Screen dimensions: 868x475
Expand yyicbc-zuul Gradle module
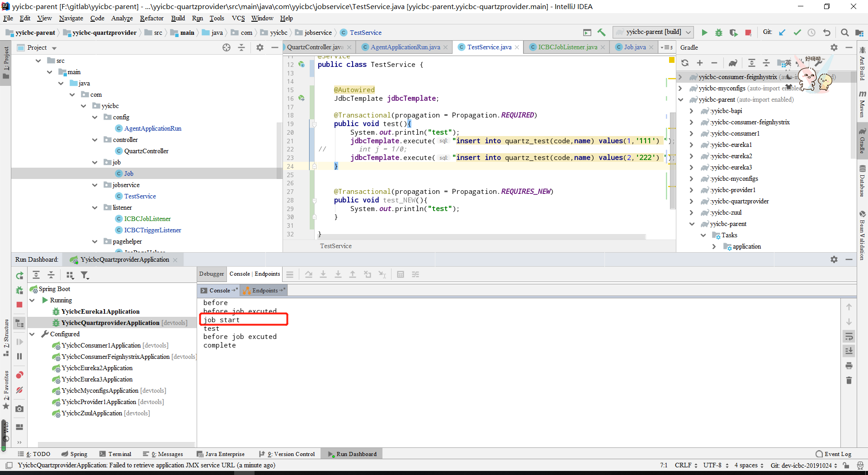tap(691, 212)
